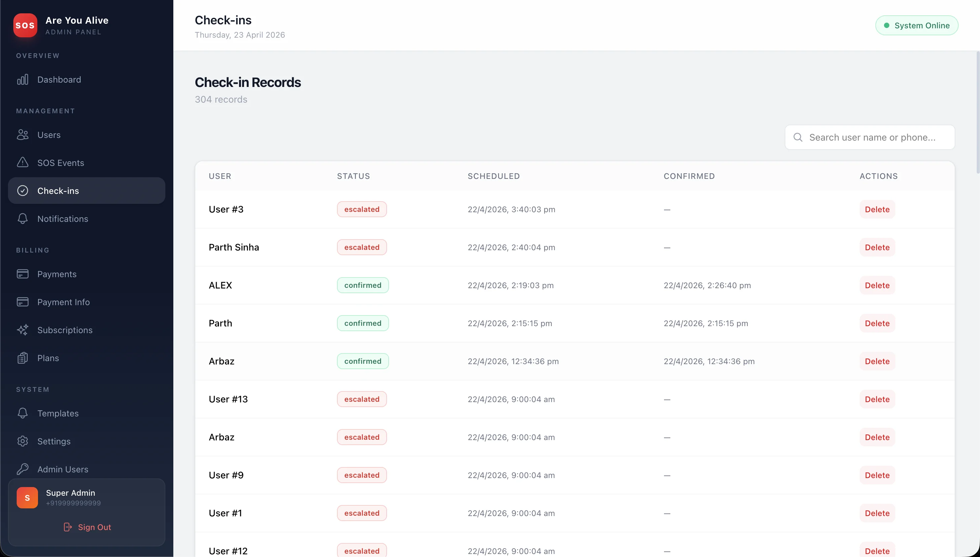Click the Payments card icon

point(23,274)
